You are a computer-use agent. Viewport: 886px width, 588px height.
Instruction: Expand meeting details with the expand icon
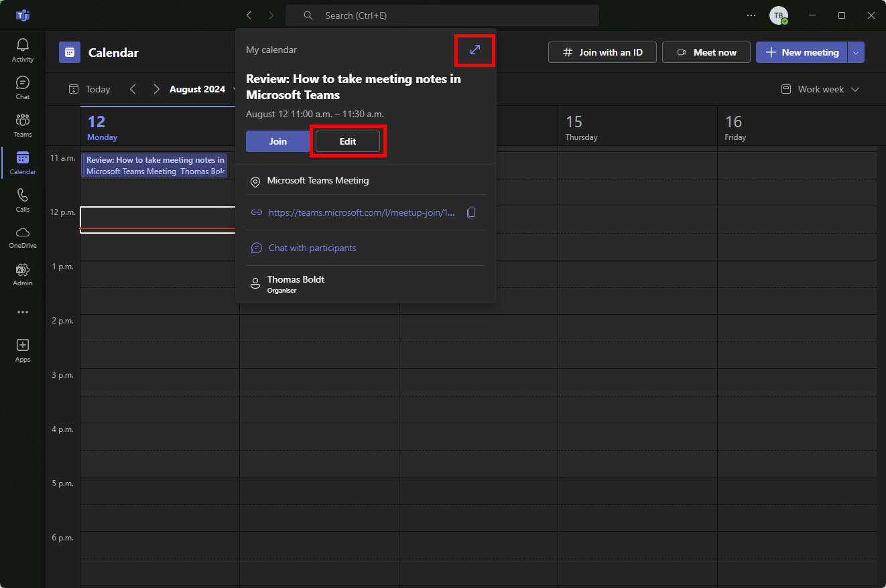point(475,50)
